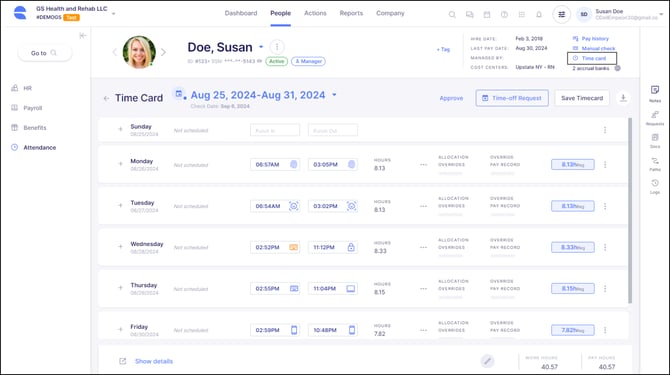
Task: Open the Dashboard tab
Action: [241, 13]
